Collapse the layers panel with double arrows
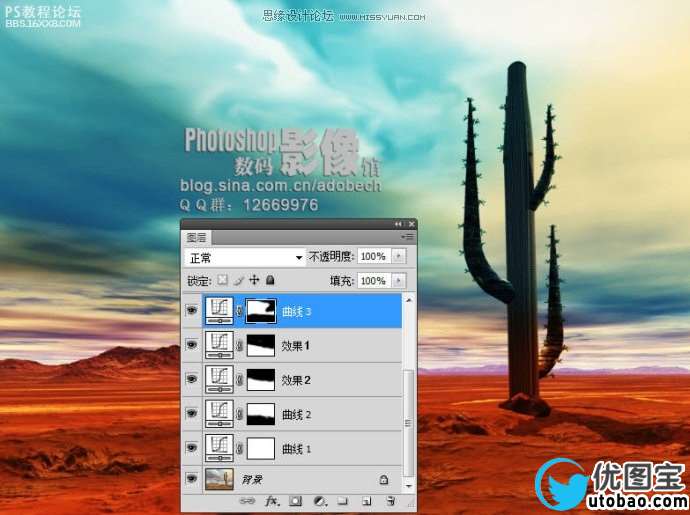 click(398, 224)
